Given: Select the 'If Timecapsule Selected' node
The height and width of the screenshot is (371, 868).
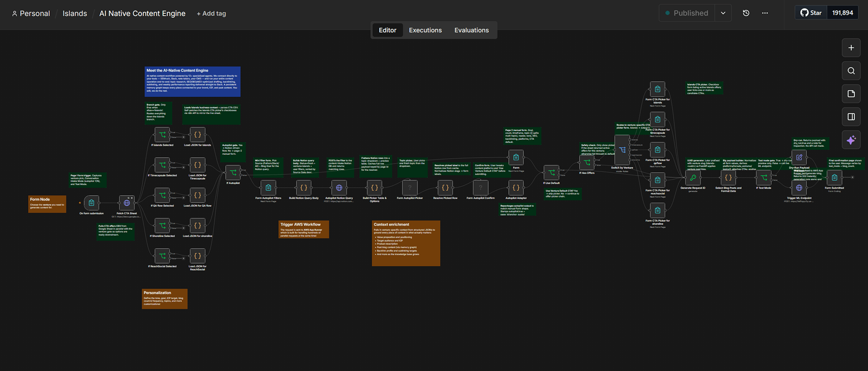Looking at the screenshot, I should click(162, 165).
